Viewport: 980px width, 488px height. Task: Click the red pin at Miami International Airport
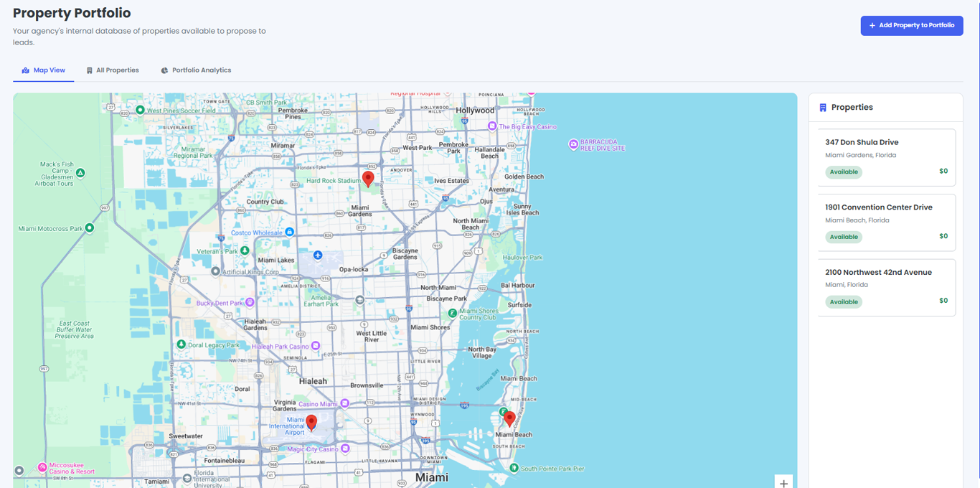[311, 423]
